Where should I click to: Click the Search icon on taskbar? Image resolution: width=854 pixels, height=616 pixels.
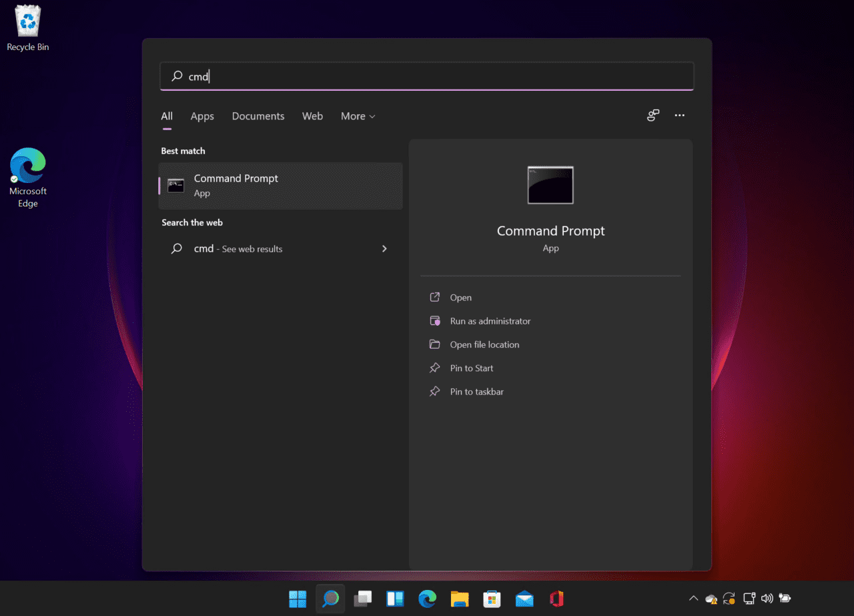(x=330, y=599)
